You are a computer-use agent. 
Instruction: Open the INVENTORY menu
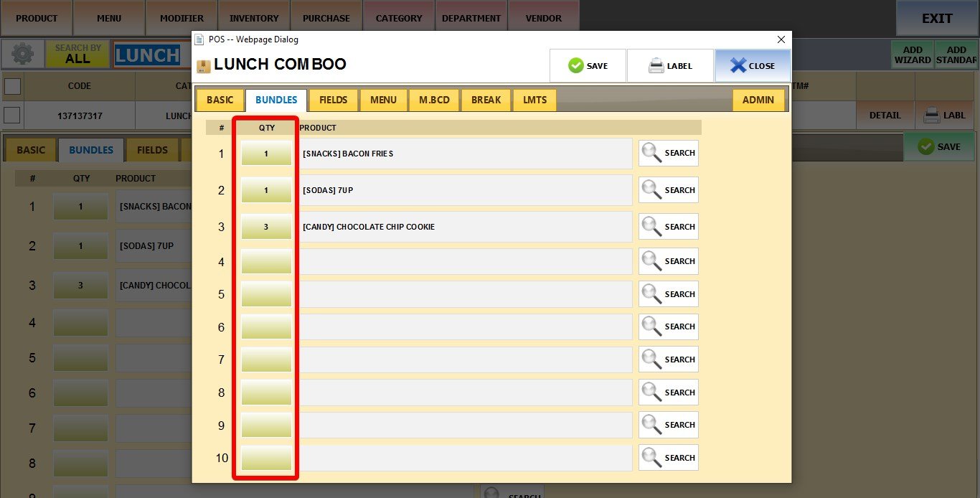253,18
